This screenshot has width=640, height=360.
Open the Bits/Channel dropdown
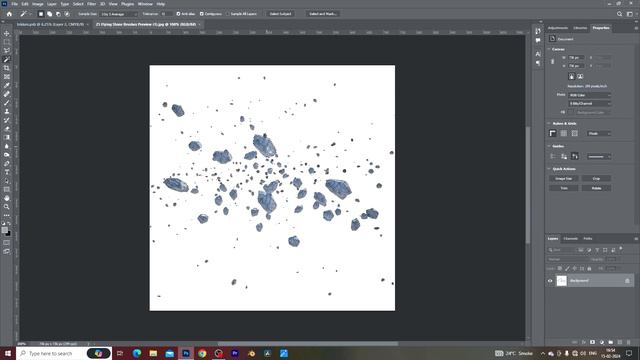point(589,104)
